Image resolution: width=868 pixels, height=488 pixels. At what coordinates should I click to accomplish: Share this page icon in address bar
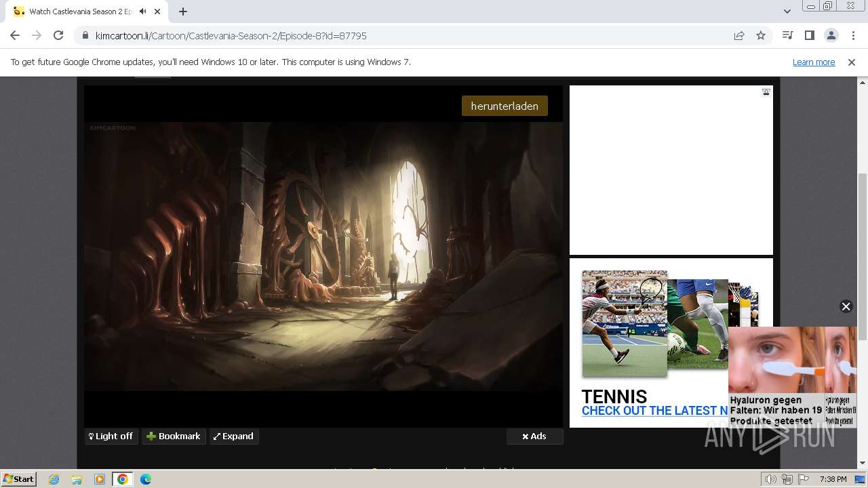point(739,36)
